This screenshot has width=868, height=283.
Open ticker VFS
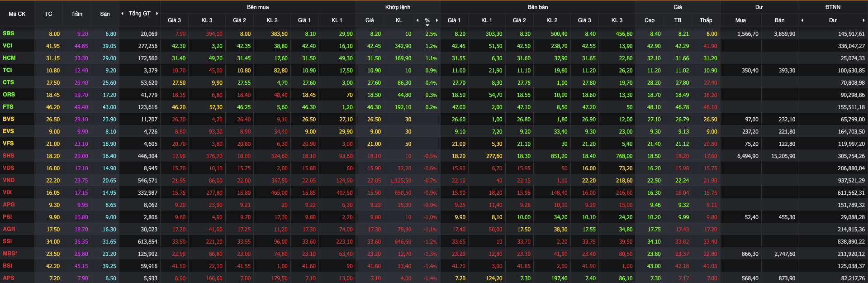point(8,144)
